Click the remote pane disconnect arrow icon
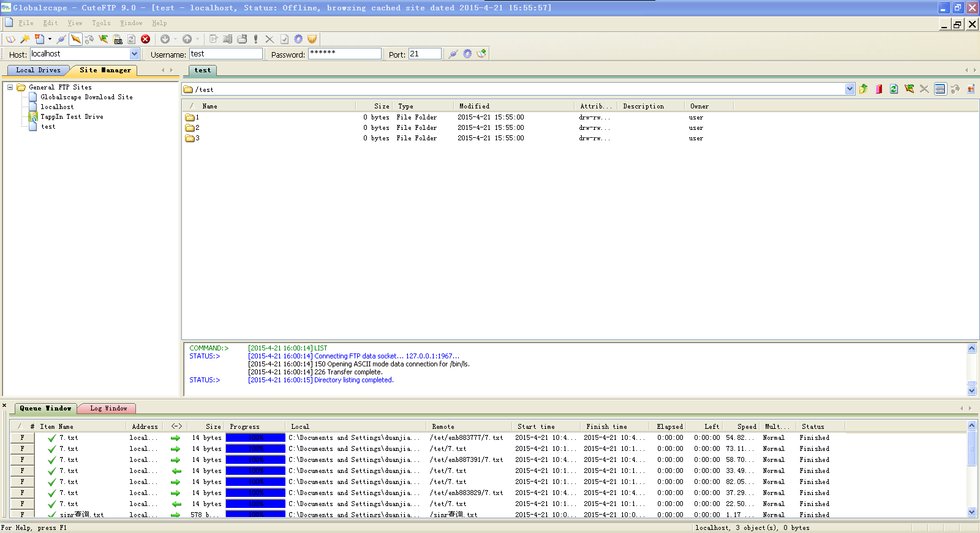Viewport: 980px width, 533px height. (x=909, y=89)
